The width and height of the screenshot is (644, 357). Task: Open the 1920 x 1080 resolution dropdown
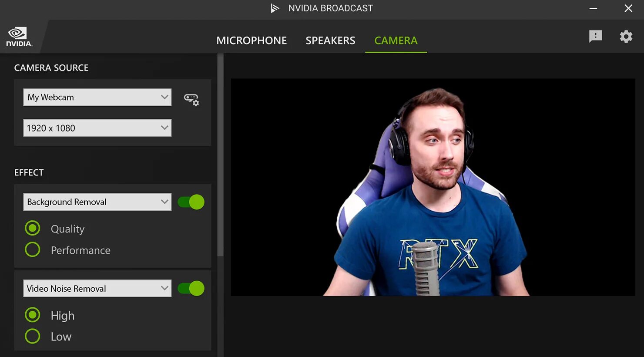tap(97, 128)
